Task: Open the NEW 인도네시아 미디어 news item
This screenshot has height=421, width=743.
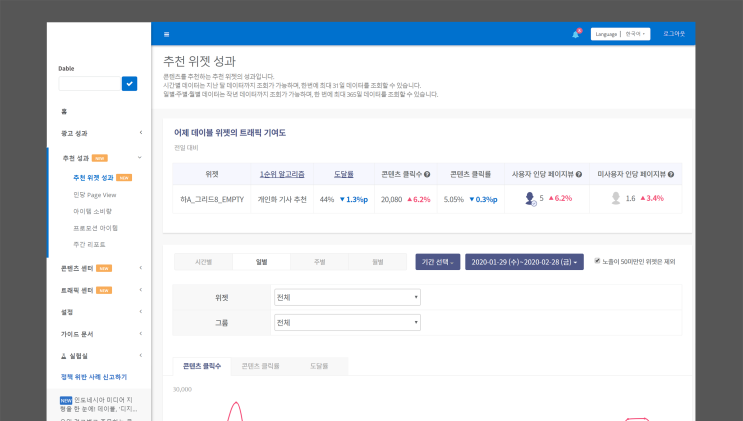Action: coord(99,404)
